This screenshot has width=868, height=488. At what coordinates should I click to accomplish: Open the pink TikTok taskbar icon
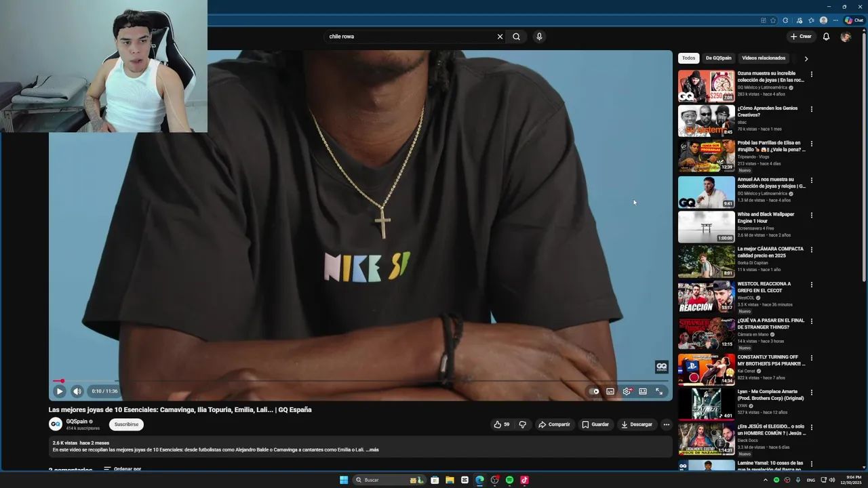[524, 480]
